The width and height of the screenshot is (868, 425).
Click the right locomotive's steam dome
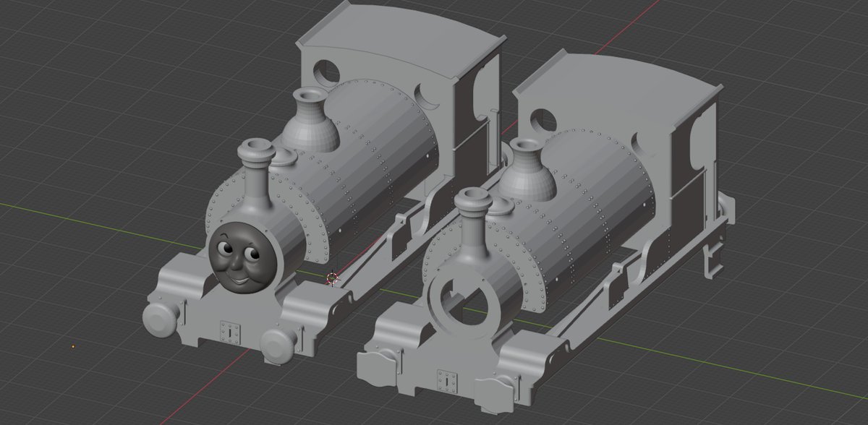coord(527,171)
